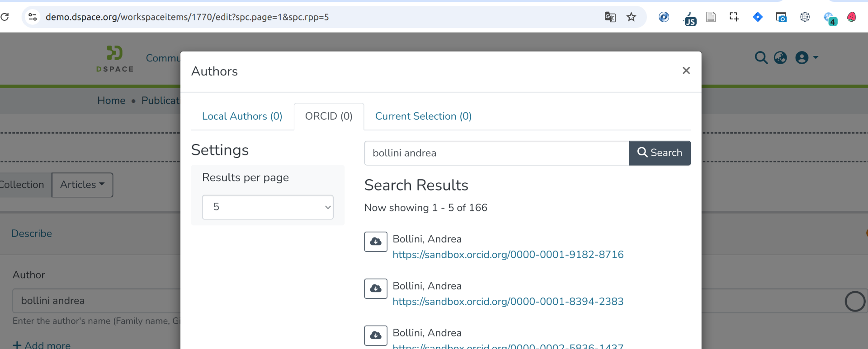Expand the Results per page dropdown
The width and height of the screenshot is (868, 349).
[x=268, y=207]
